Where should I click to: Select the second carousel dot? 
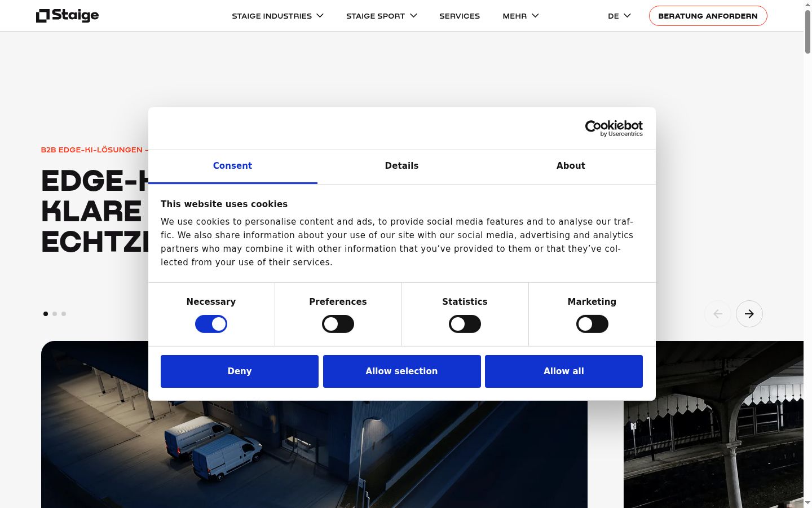[x=55, y=314]
